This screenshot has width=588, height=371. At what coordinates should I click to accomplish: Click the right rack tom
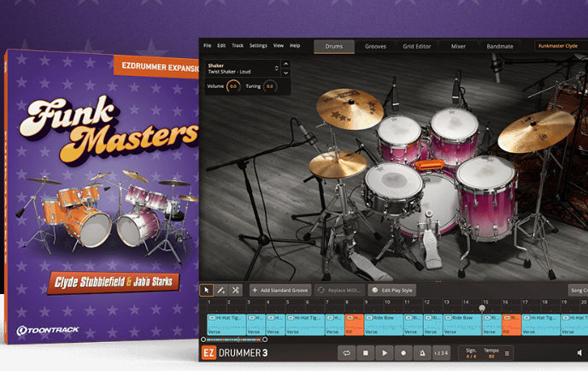455,135
